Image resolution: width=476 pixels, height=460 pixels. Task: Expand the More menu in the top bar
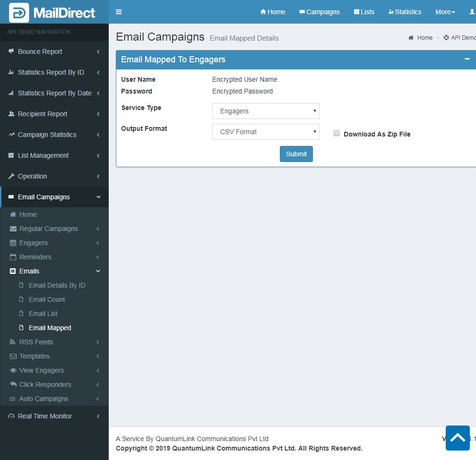[445, 12]
